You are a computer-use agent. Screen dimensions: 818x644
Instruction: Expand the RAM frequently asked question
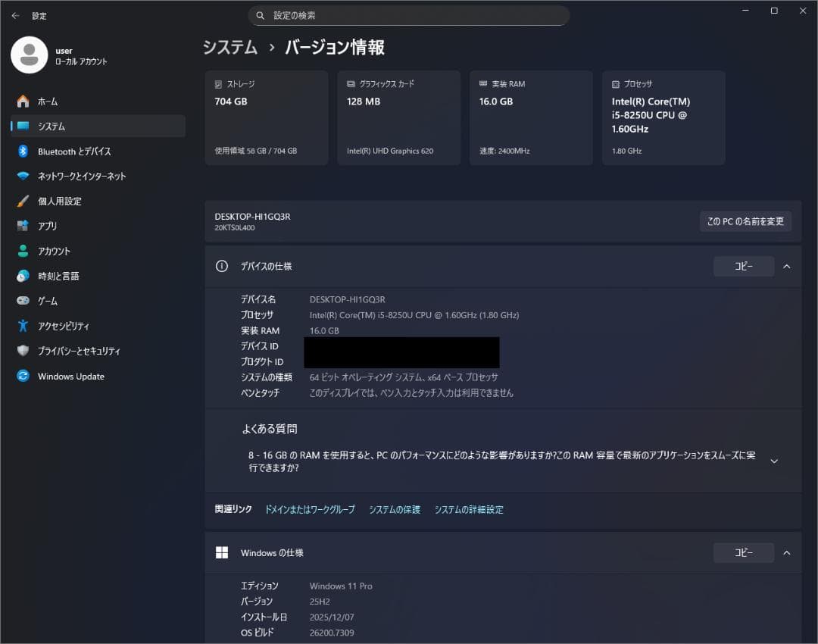click(x=774, y=460)
